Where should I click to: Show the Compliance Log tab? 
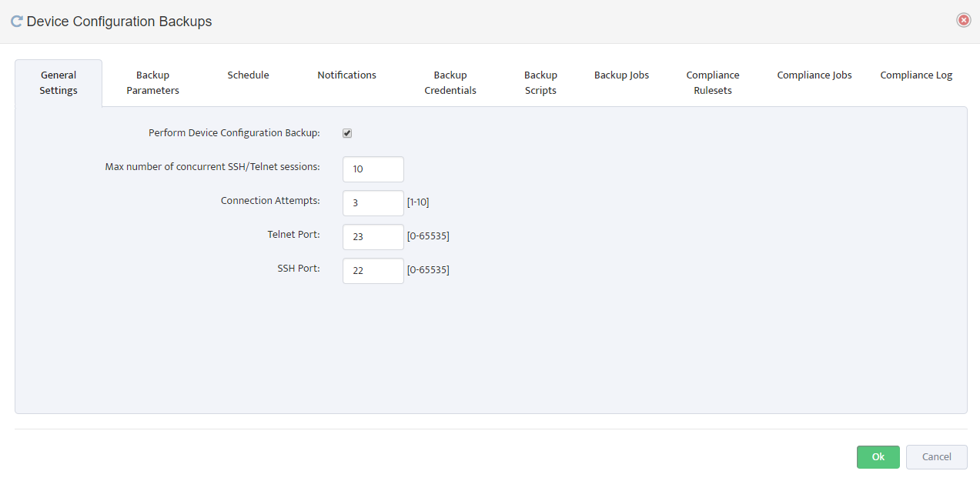(916, 75)
